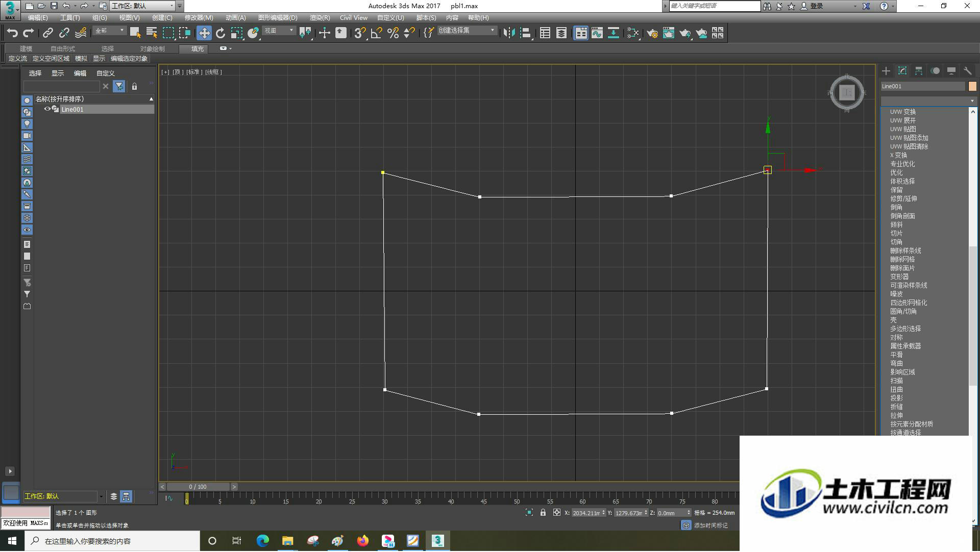This screenshot has height=552, width=980.
Task: Activate the Select Object tool
Action: coord(135,33)
